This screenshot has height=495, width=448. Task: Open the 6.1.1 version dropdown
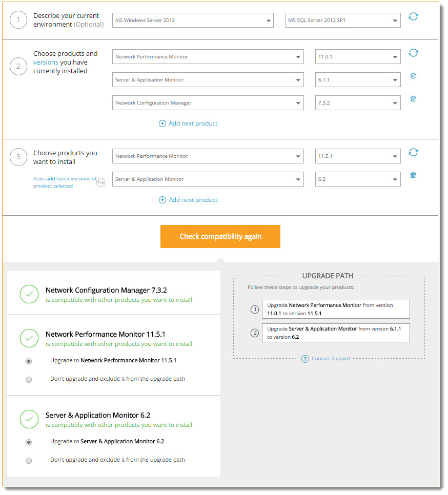(x=358, y=80)
